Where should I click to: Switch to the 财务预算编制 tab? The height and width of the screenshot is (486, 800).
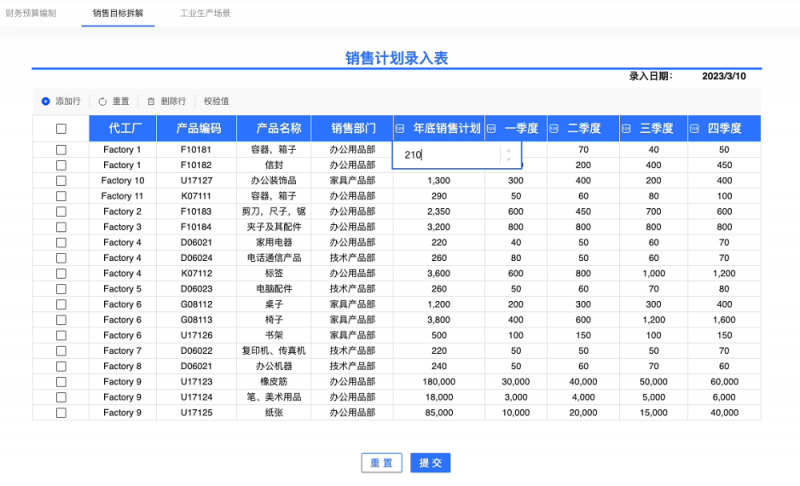click(31, 14)
